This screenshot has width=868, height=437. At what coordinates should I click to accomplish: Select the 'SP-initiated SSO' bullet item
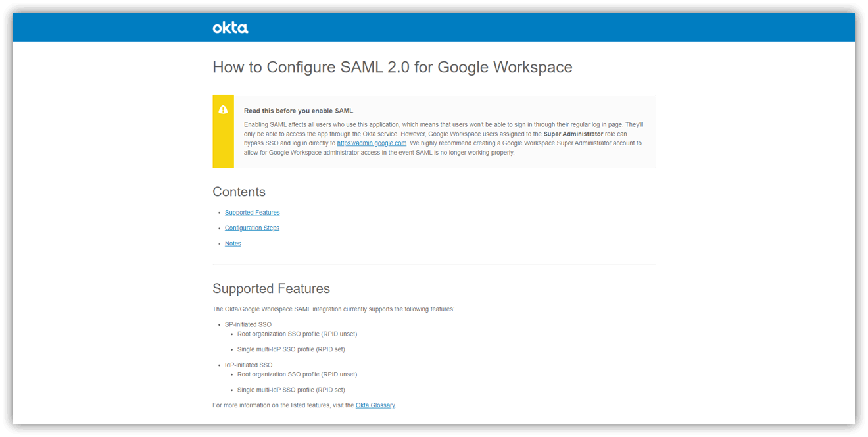pos(248,324)
